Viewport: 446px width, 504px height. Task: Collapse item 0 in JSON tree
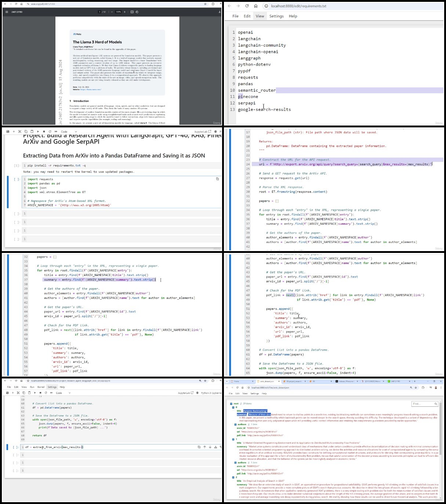[233, 407]
